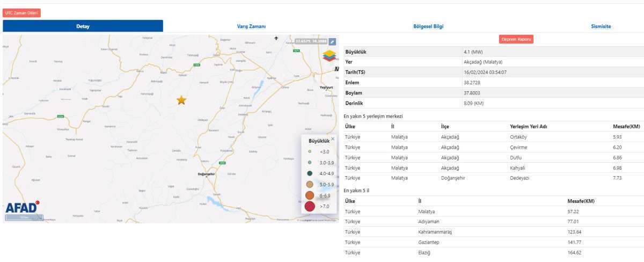This screenshot has height=262, width=644.
Task: Open the Bölgesel Bilgi tab
Action: coord(428,26)
